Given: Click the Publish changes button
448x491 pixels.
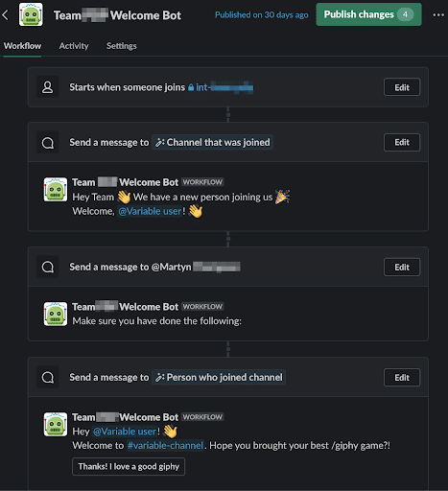Looking at the screenshot, I should coord(368,14).
